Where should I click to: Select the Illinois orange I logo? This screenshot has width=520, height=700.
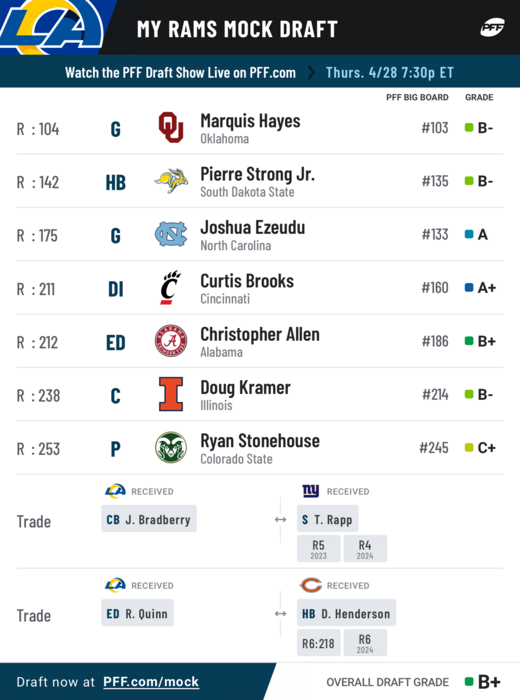tap(171, 394)
